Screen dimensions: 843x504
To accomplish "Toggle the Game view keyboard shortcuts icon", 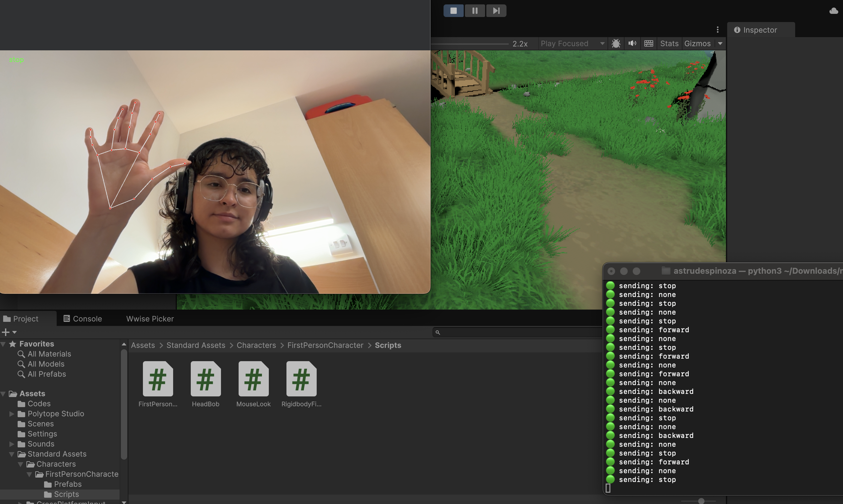I will click(x=649, y=43).
